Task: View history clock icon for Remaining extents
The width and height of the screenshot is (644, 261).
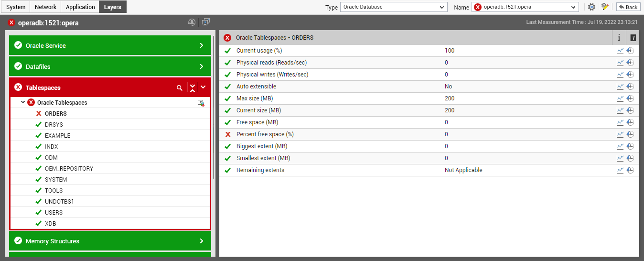Action: [630, 170]
